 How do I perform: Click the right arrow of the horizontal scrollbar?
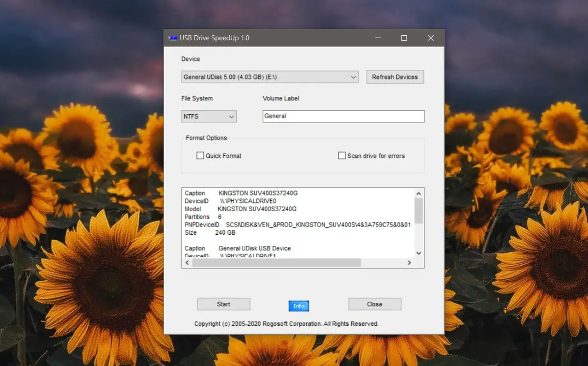(x=409, y=263)
